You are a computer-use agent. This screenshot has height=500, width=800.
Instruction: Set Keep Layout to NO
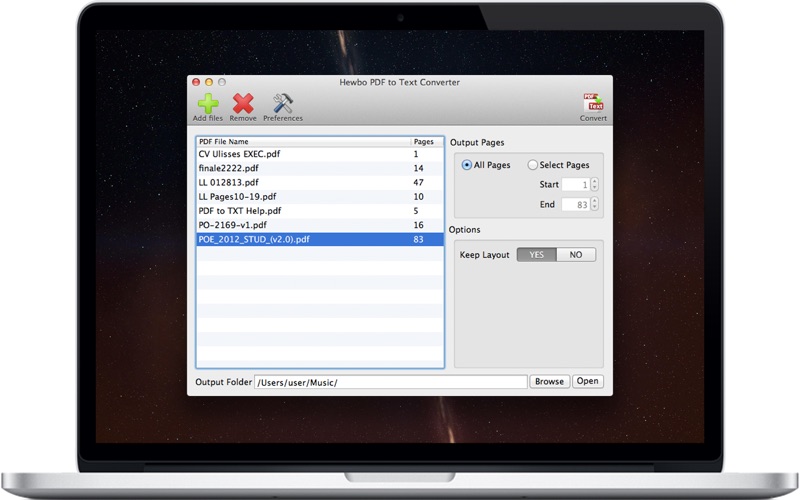click(576, 255)
